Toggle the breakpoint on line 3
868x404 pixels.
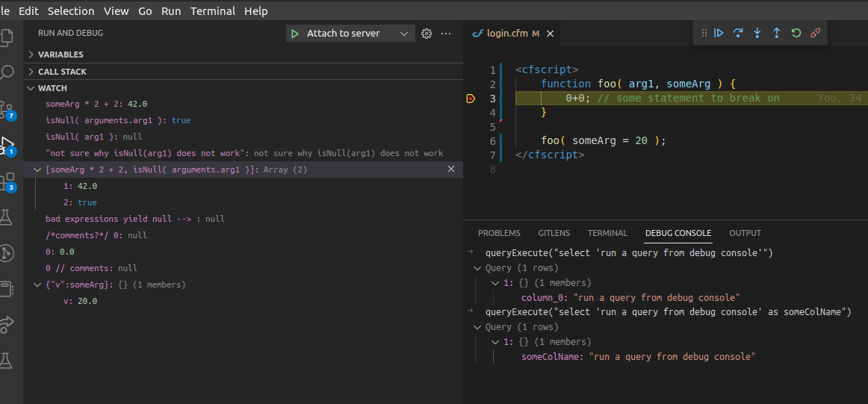coord(471,99)
